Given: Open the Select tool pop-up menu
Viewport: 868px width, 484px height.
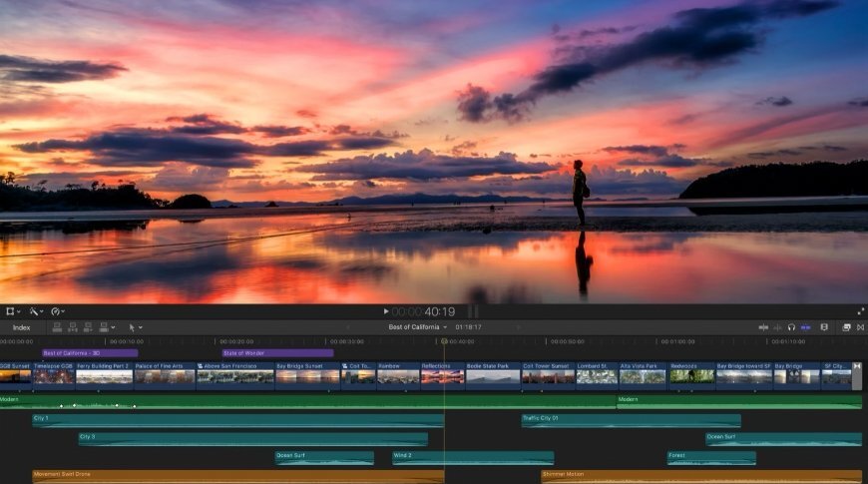Looking at the screenshot, I should (x=135, y=328).
